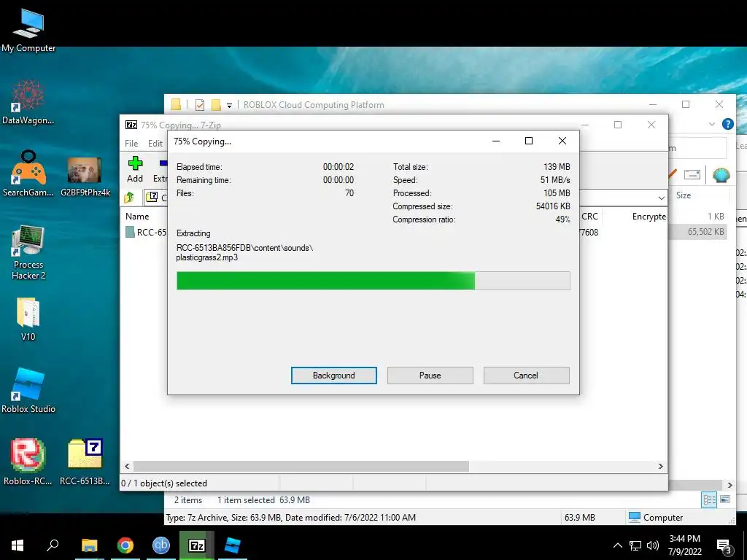747x560 pixels.
Task: Click the New folder icon in Explorer title
Action: point(216,105)
